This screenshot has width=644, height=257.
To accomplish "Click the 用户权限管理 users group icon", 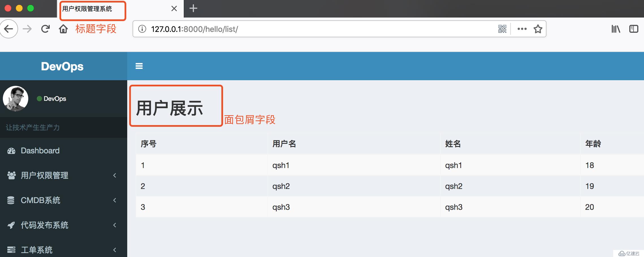I will [11, 175].
